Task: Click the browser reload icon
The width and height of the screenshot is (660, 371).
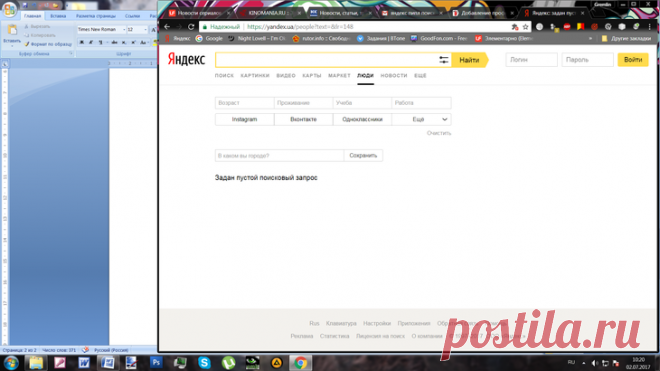Action: (191, 27)
